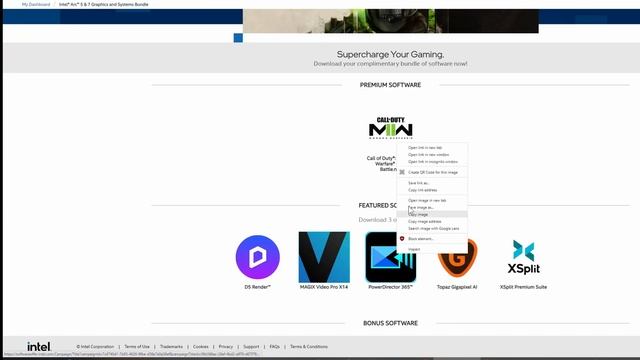Open the XSplit Premium Suite icon

tap(524, 257)
